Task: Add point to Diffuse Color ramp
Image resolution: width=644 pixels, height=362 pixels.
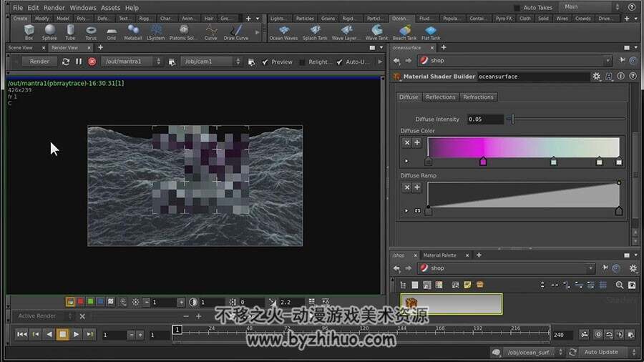Action: click(x=417, y=143)
